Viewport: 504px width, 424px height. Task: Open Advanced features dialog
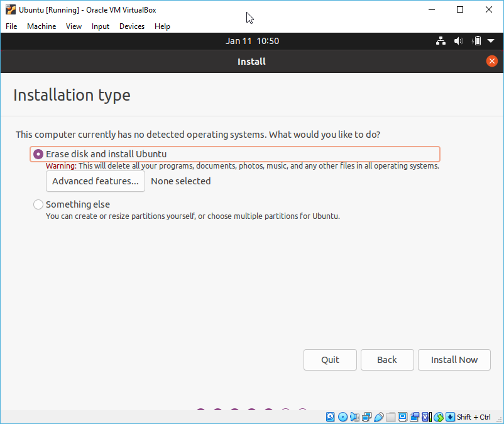[96, 181]
